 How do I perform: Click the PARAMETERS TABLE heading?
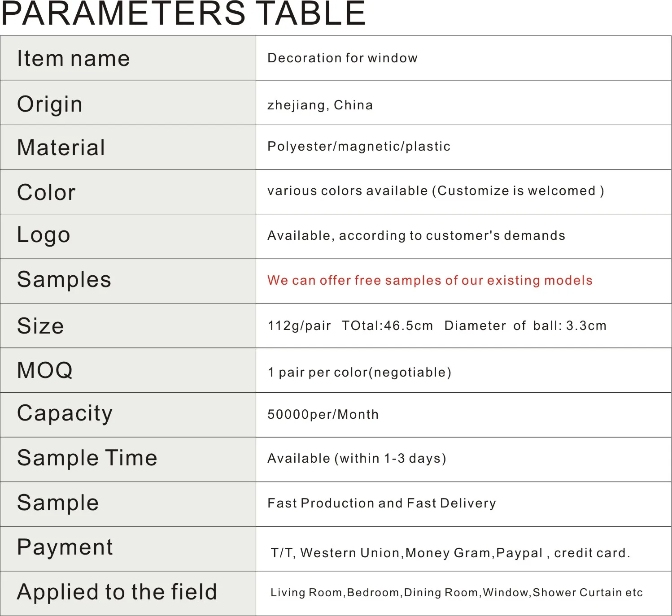tap(183, 13)
